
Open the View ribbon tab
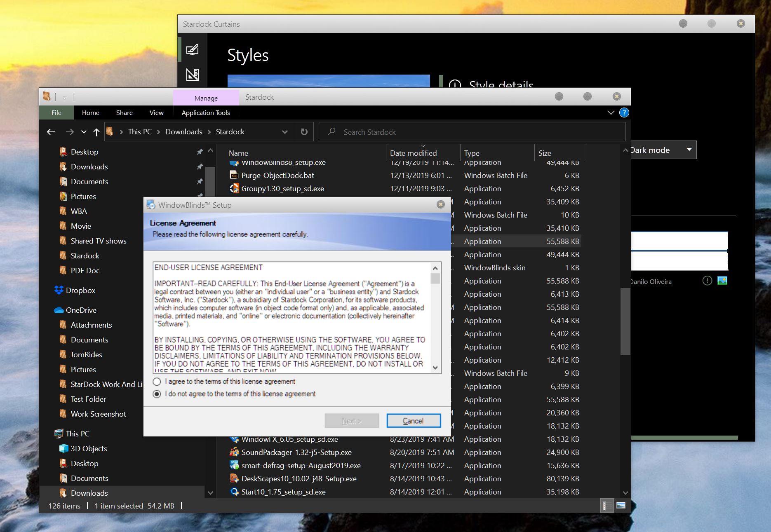[x=156, y=112]
